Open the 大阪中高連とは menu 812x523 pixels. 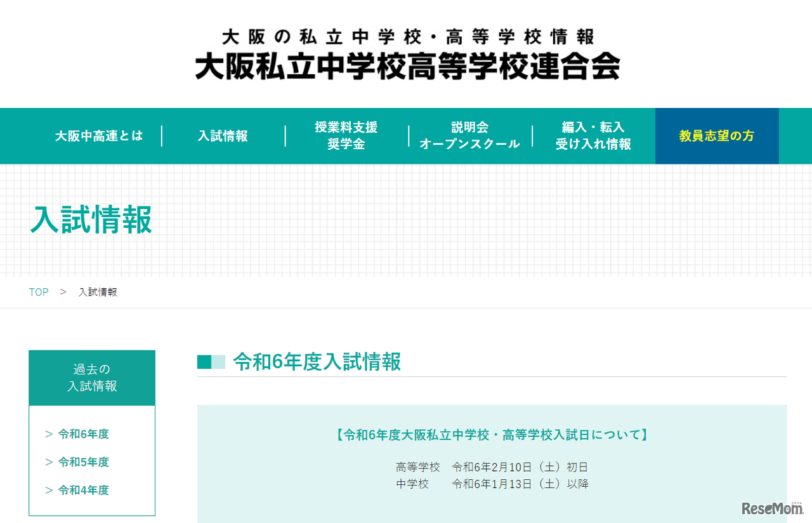tap(99, 136)
